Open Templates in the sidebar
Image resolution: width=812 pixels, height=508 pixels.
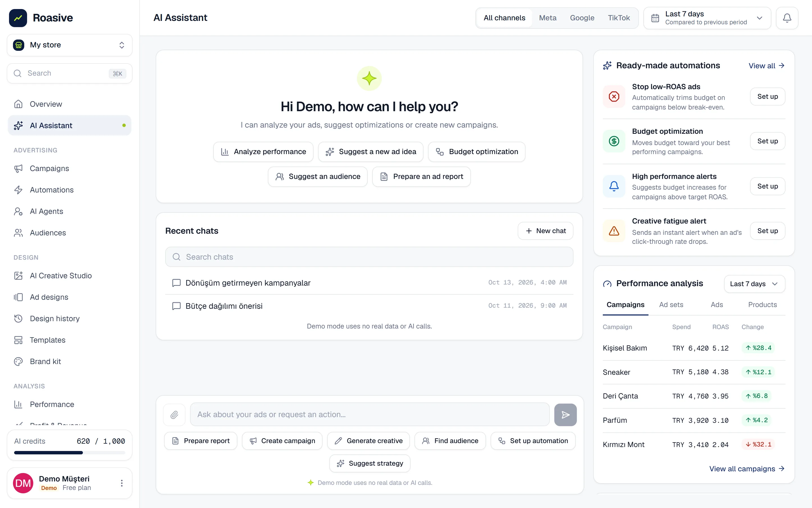click(x=69, y=340)
